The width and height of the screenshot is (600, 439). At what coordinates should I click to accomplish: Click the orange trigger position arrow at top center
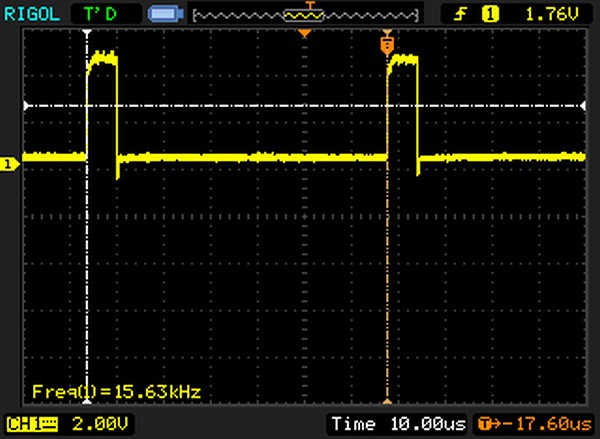(x=306, y=35)
